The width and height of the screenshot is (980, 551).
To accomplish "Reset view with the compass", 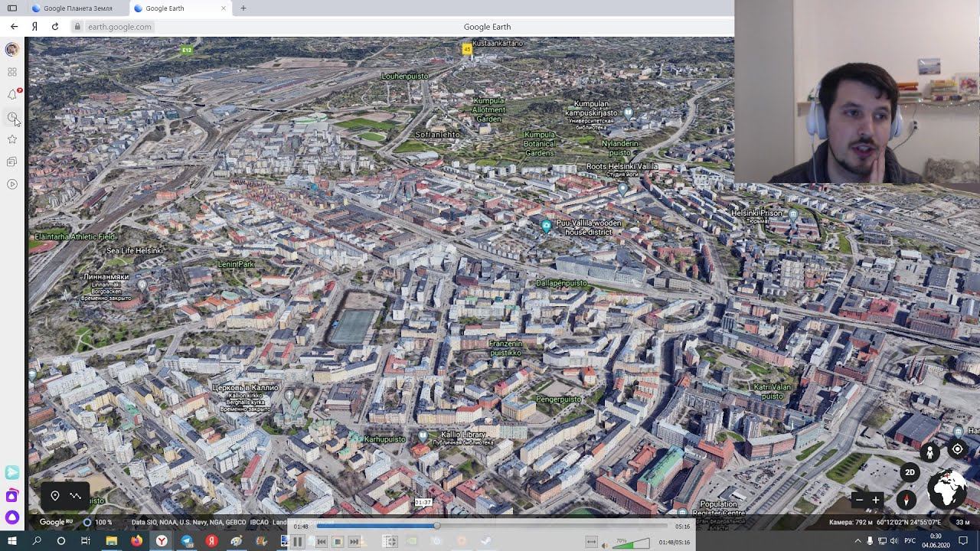I will coord(906,500).
